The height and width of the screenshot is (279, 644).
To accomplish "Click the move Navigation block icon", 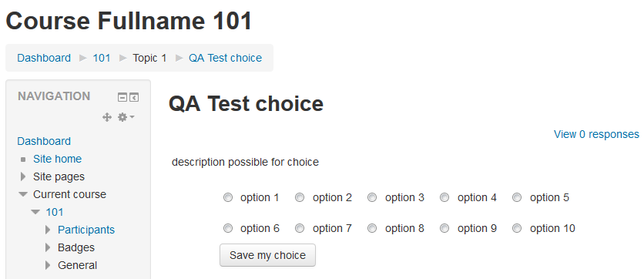I will click(x=107, y=117).
